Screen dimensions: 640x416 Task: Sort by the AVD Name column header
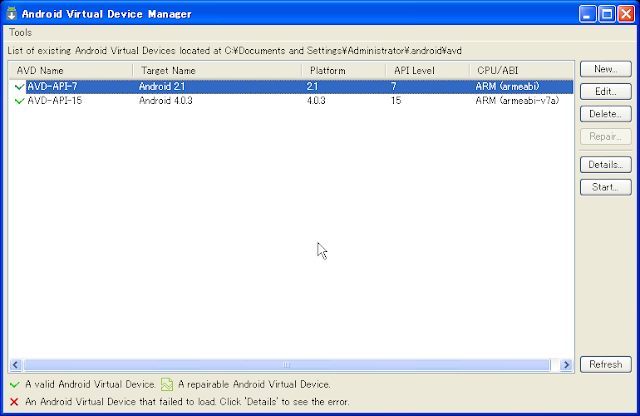click(71, 71)
